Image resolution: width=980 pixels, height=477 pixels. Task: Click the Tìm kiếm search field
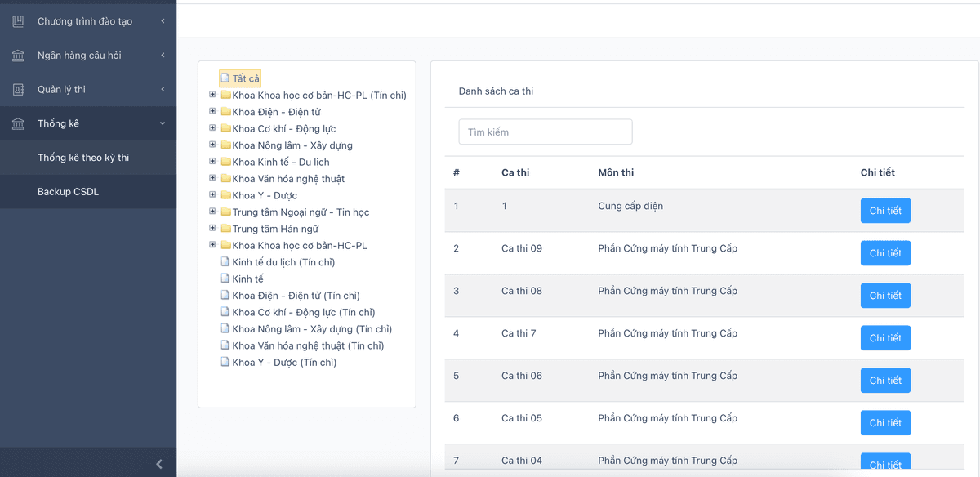point(545,132)
